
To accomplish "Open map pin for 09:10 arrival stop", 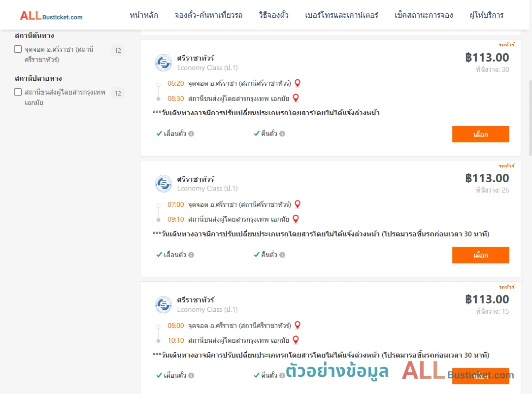I will click(296, 219).
